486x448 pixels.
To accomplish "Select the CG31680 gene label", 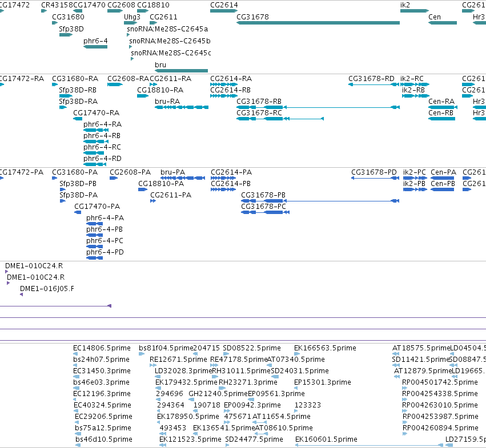I will pyautogui.click(x=68, y=17).
